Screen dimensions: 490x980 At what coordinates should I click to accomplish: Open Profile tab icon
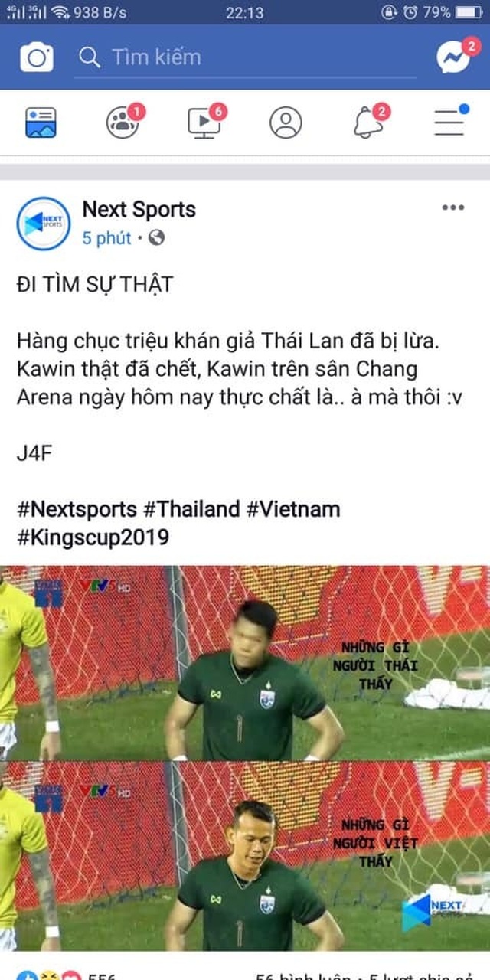(286, 122)
